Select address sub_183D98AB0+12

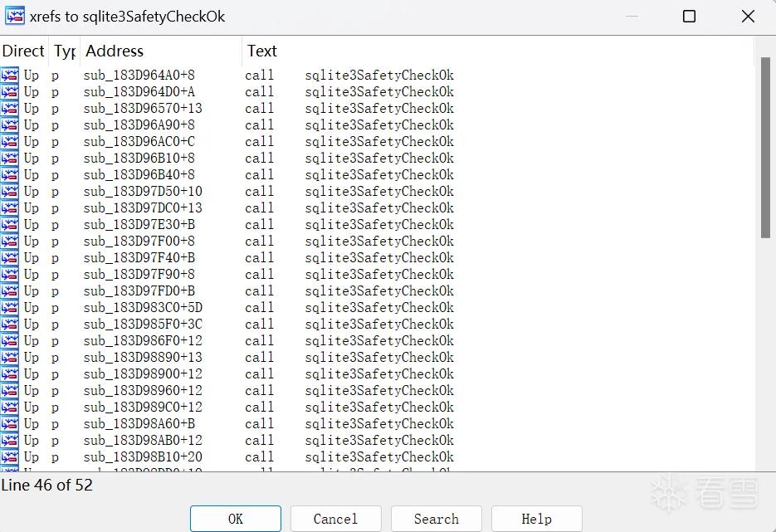tap(143, 441)
